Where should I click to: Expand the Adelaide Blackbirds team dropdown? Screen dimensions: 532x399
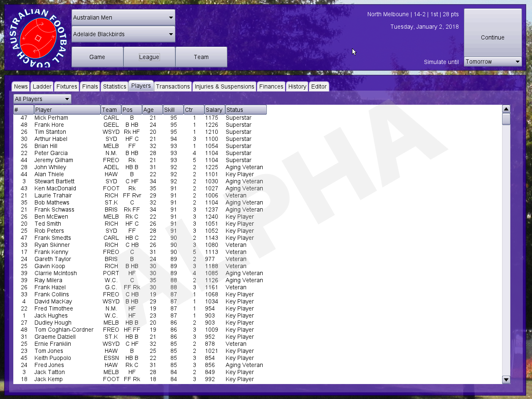pyautogui.click(x=123, y=34)
